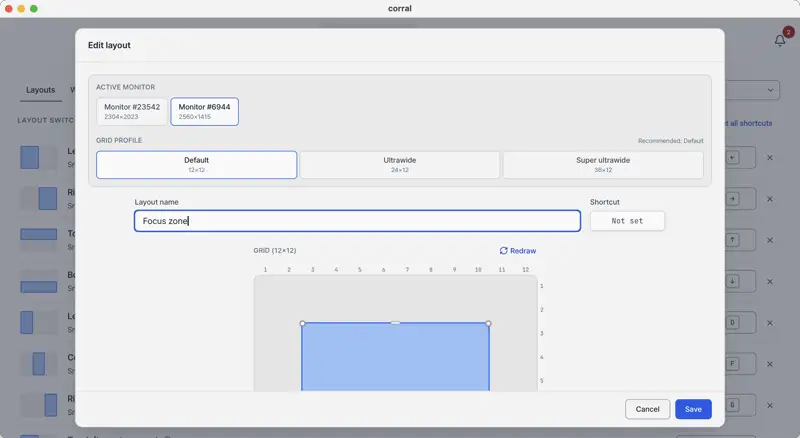Select the top-half layout thumbnail in background list
800x438 pixels.
(x=38, y=240)
